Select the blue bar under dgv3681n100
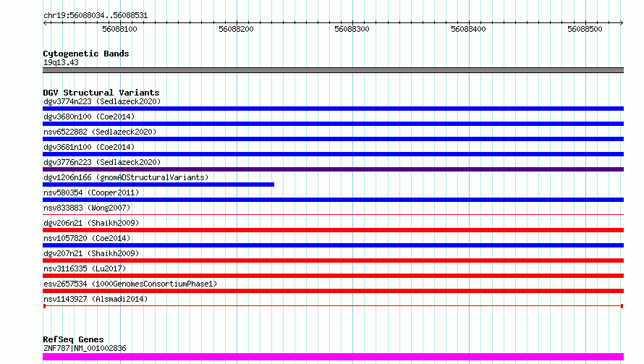Image resolution: width=644 pixels, height=364 pixels. point(333,154)
